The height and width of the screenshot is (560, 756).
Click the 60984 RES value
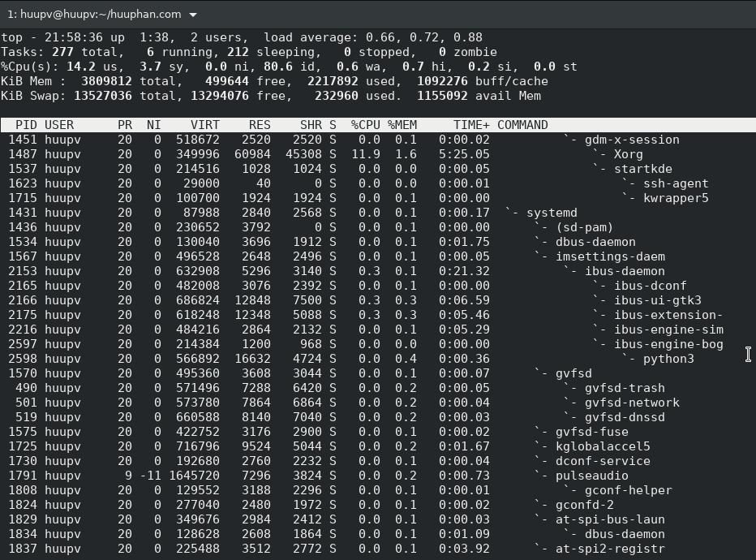252,154
